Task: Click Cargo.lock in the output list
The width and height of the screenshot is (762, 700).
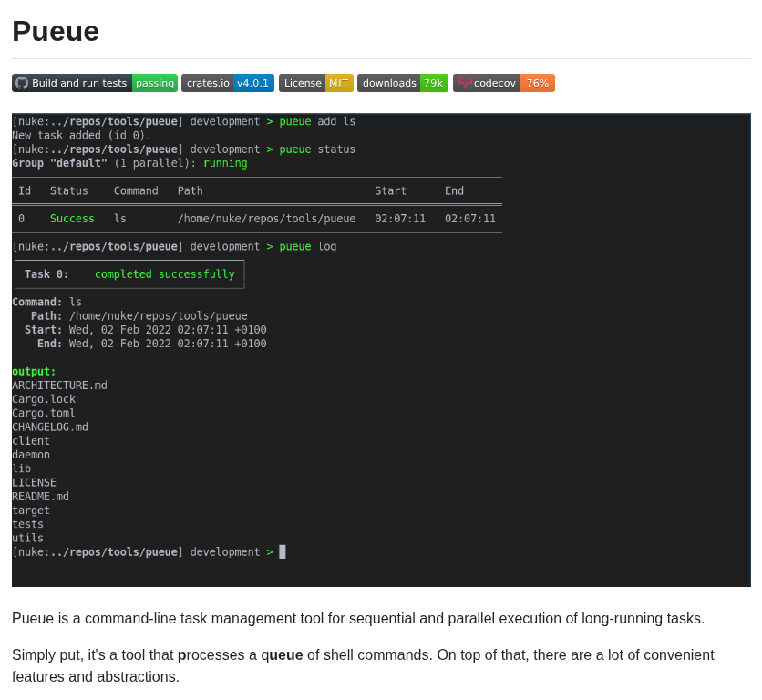Action: pyautogui.click(x=44, y=399)
